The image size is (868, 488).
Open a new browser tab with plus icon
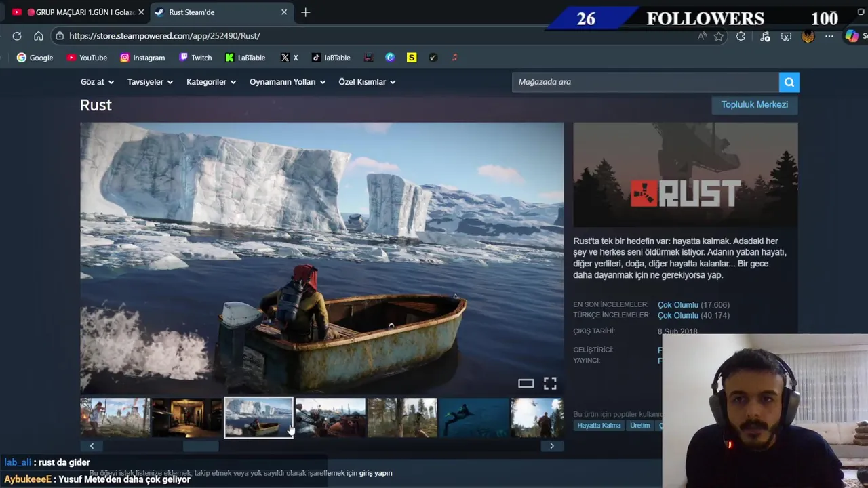point(306,12)
